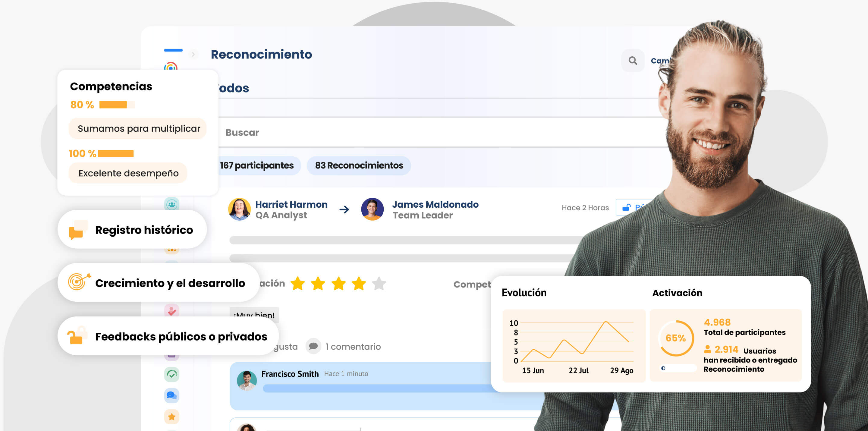Screen dimensions: 868x431
Task: Click the 1 comentario link
Action: 353,346
